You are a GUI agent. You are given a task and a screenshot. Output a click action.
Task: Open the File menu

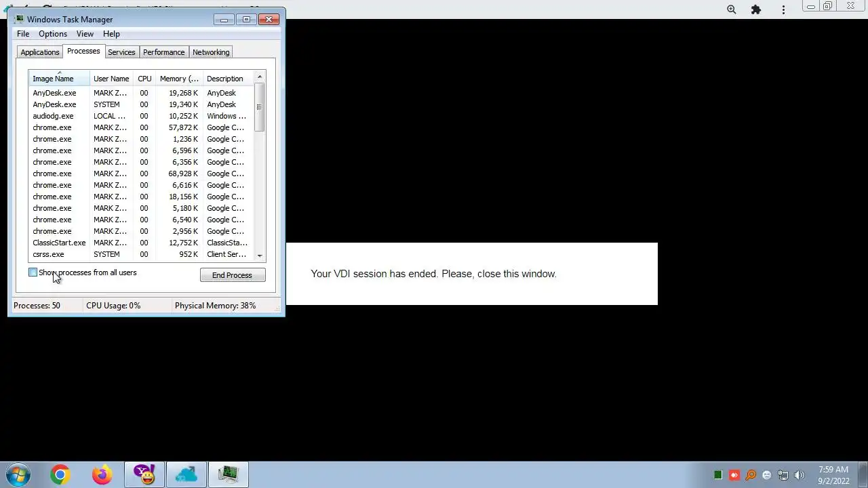point(23,34)
